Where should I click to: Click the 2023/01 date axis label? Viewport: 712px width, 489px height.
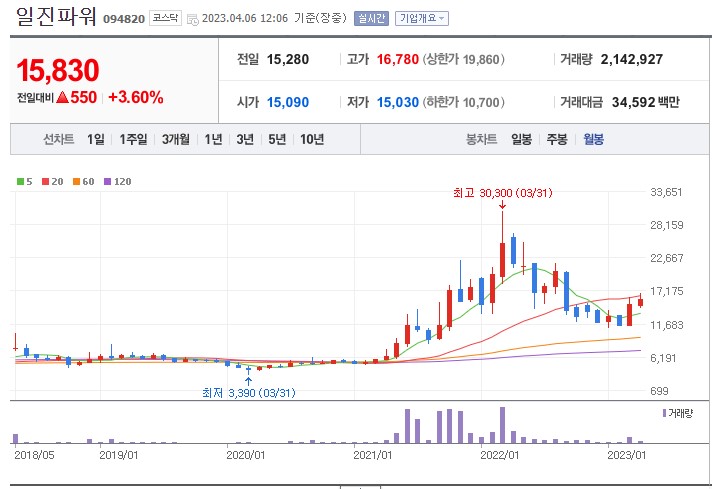627,455
